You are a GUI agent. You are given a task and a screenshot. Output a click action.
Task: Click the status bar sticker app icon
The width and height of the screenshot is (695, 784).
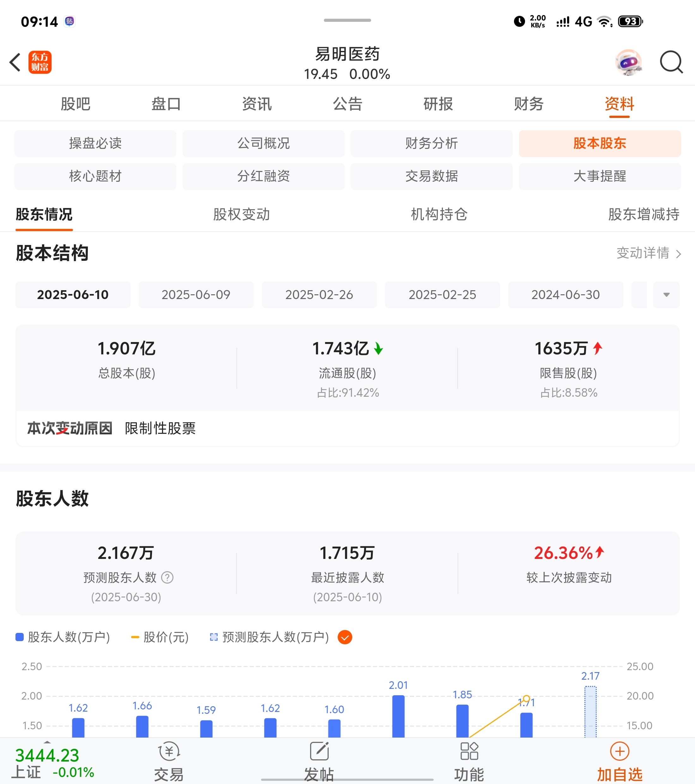(x=69, y=21)
